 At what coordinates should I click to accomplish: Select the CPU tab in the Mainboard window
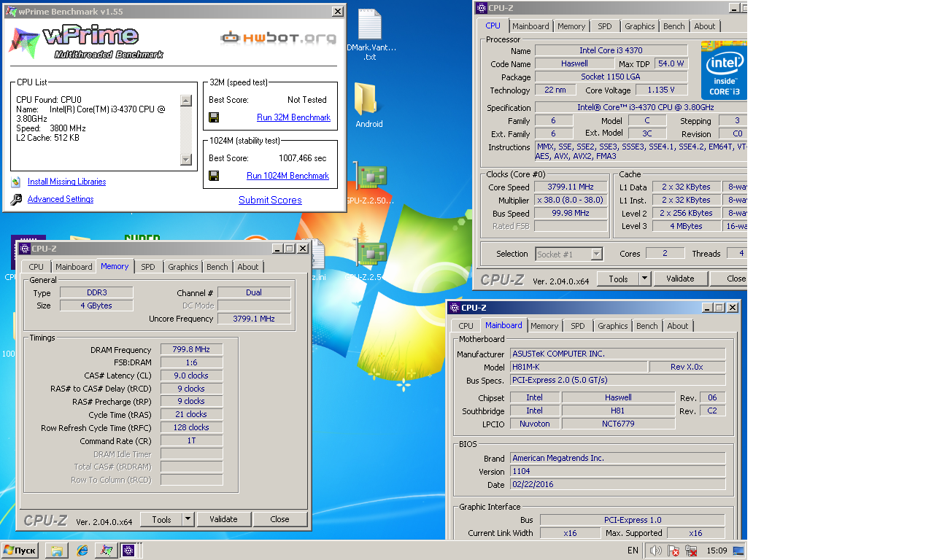(466, 326)
